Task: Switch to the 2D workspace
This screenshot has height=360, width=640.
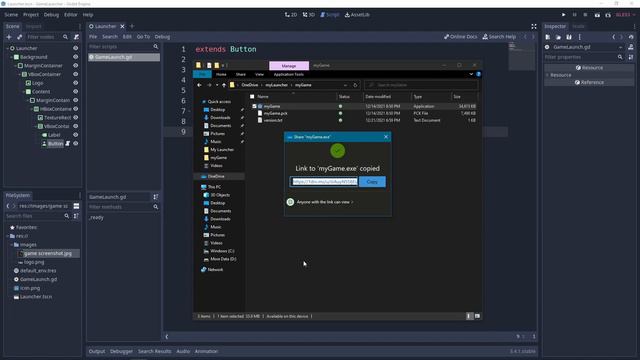Action: (291, 15)
